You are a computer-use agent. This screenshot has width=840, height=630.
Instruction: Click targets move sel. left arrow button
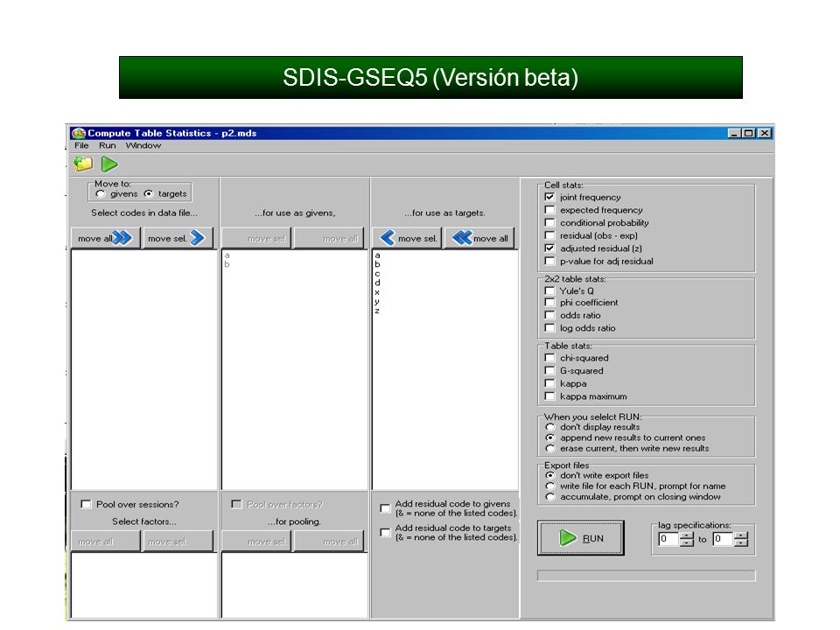tap(409, 238)
